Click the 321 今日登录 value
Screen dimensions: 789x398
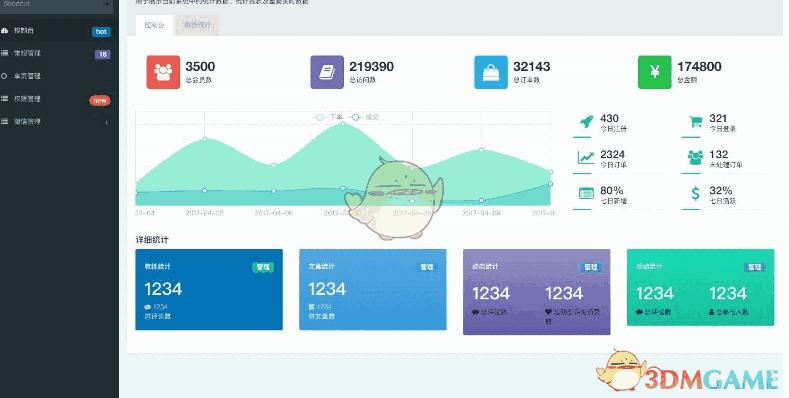(718, 118)
